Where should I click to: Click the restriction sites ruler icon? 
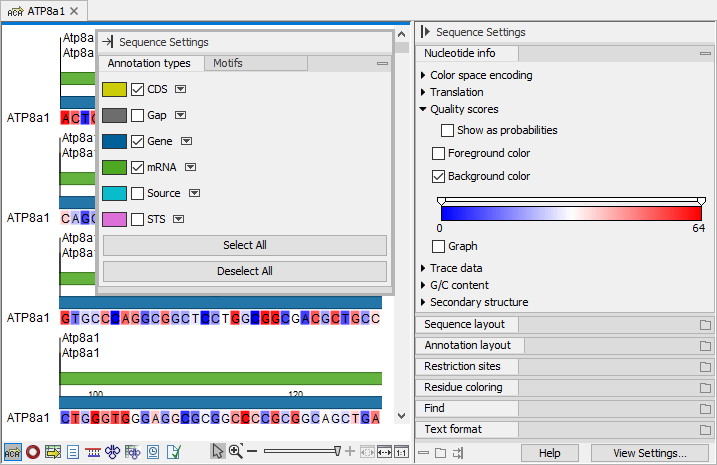coord(93,452)
